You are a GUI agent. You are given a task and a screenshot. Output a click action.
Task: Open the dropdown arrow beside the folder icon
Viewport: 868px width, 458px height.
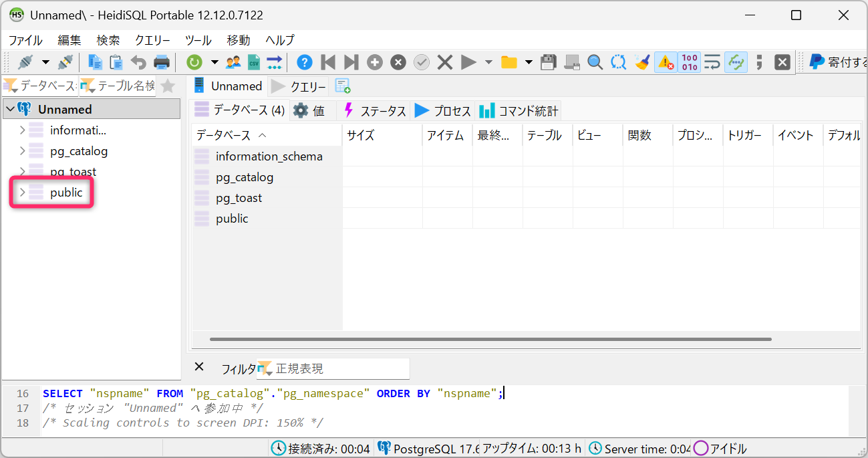pyautogui.click(x=529, y=62)
